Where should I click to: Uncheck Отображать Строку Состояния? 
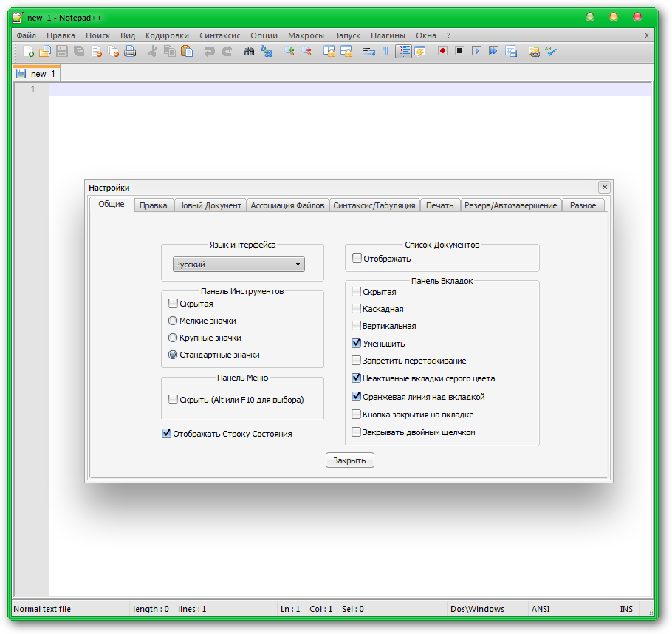pyautogui.click(x=166, y=434)
